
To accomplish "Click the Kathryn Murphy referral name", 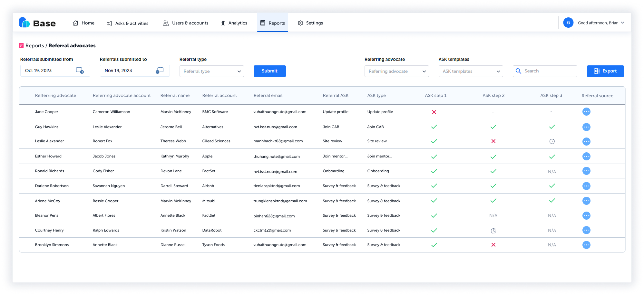I will 175,156.
